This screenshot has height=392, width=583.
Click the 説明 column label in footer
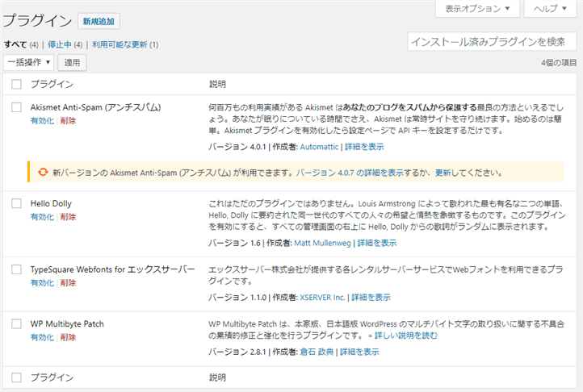pyautogui.click(x=217, y=377)
